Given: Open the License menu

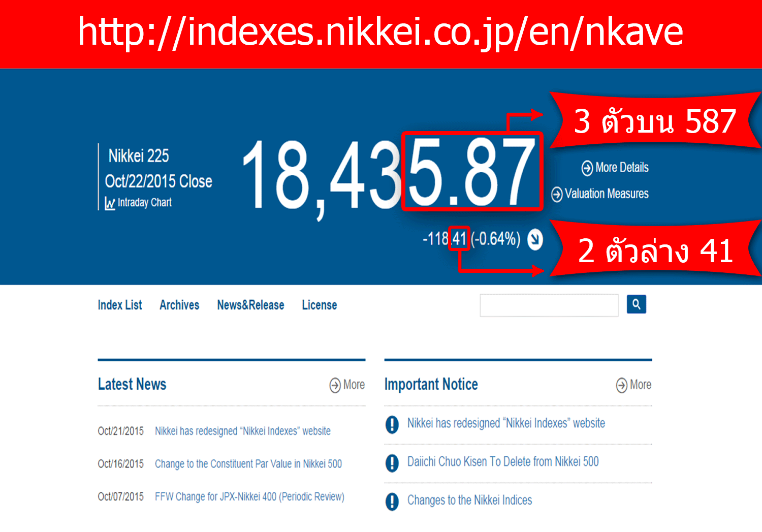Looking at the screenshot, I should tap(320, 305).
